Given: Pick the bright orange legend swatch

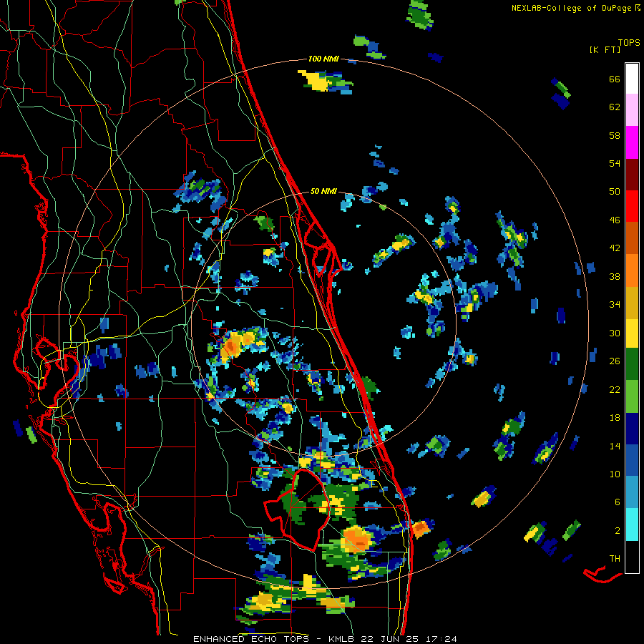Looking at the screenshot, I should pos(632,270).
